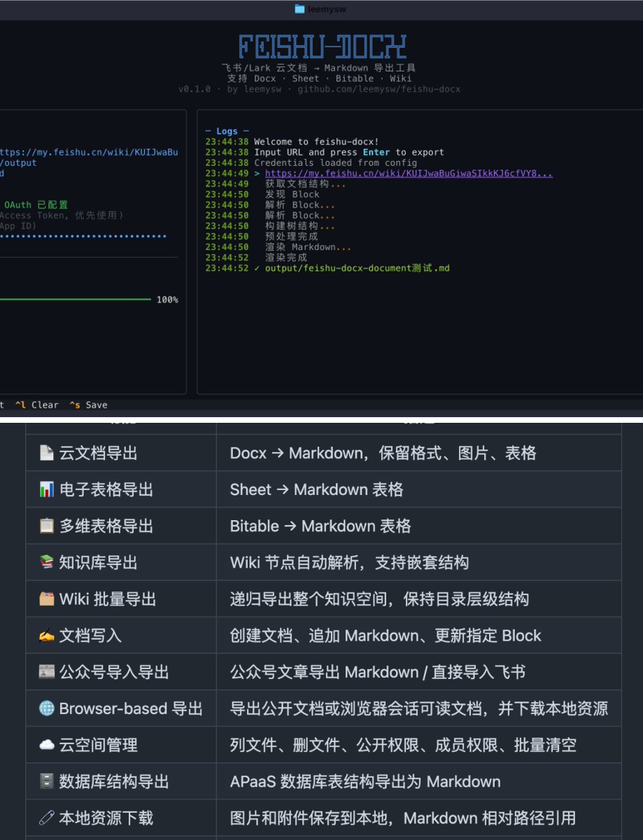Click the folder dividers emoji beside Wiki 批量导出
This screenshot has width=643, height=840.
coord(46,599)
